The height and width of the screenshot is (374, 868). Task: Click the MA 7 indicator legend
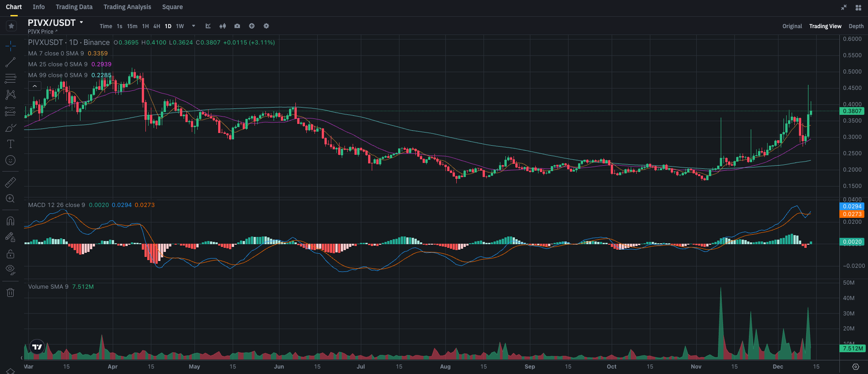pyautogui.click(x=68, y=54)
